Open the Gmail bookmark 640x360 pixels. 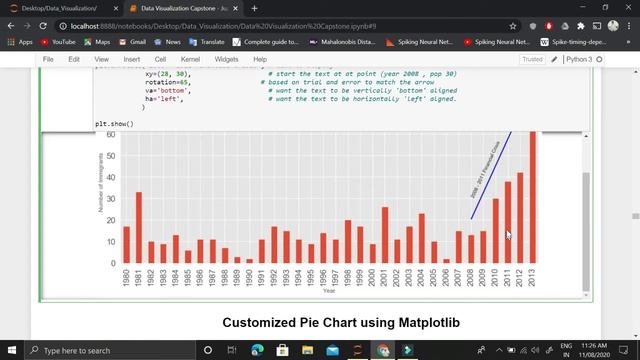[x=133, y=42]
